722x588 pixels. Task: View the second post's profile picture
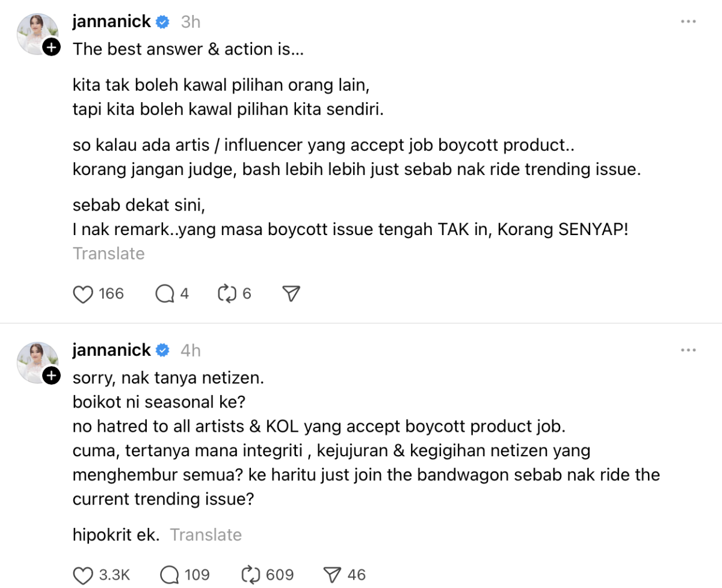tap(36, 361)
